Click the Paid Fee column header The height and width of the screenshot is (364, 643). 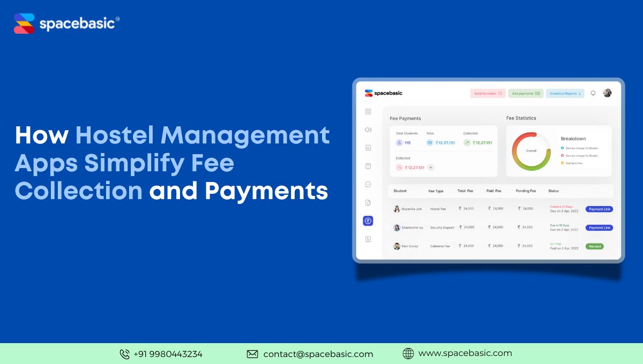[x=495, y=191]
